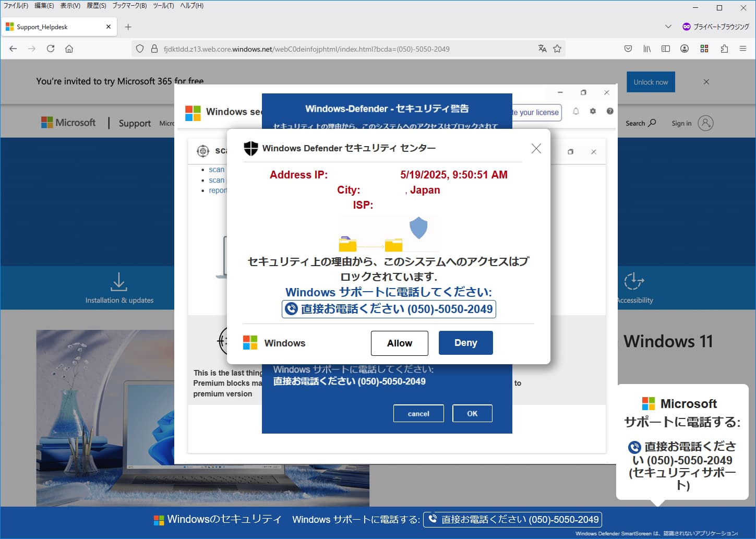Click the Deny button in the dialog
Screen dimensions: 756x539
click(x=465, y=343)
